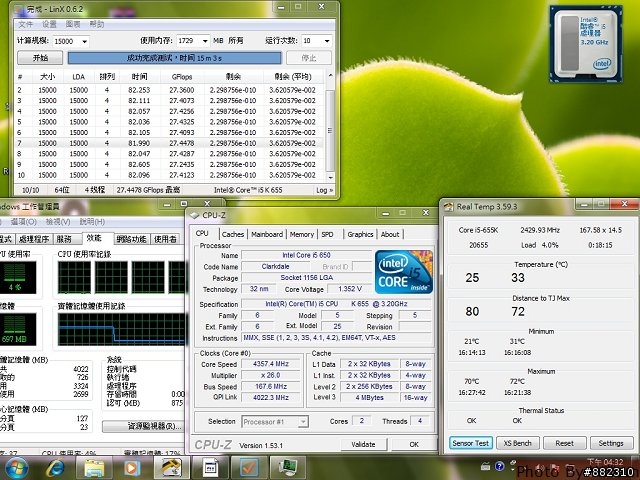Click the help question mark tray icon
This screenshot has height=480, width=640.
click(x=499, y=466)
